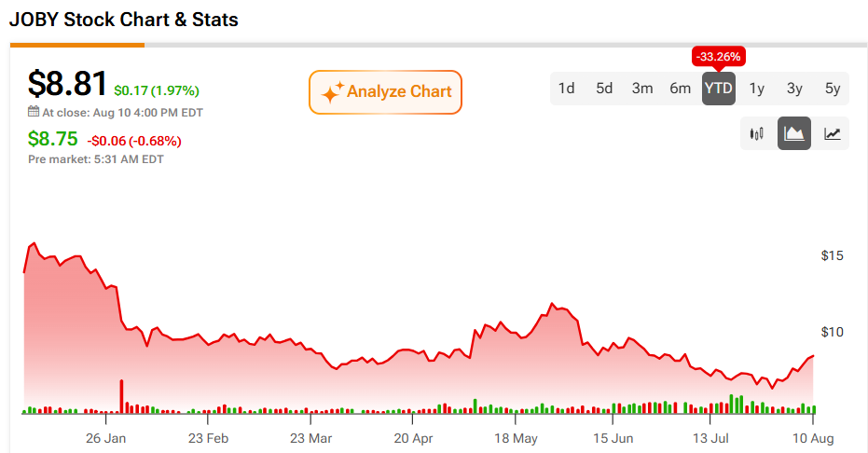The height and width of the screenshot is (453, 868).
Task: Select the YTD time range
Action: click(719, 89)
